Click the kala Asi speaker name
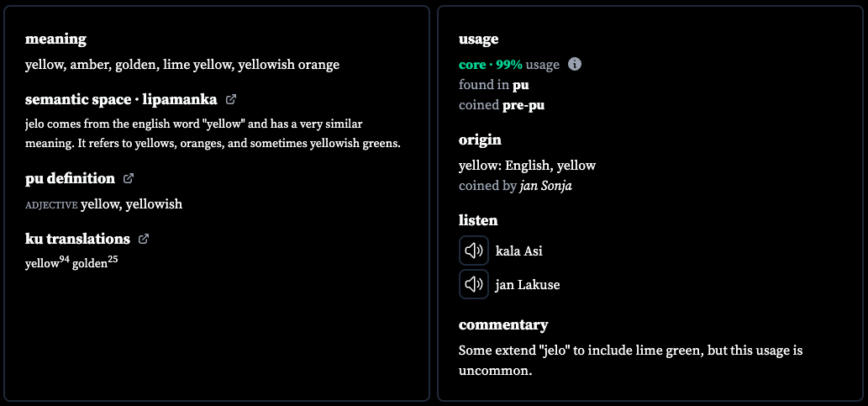This screenshot has width=868, height=406. 519,250
